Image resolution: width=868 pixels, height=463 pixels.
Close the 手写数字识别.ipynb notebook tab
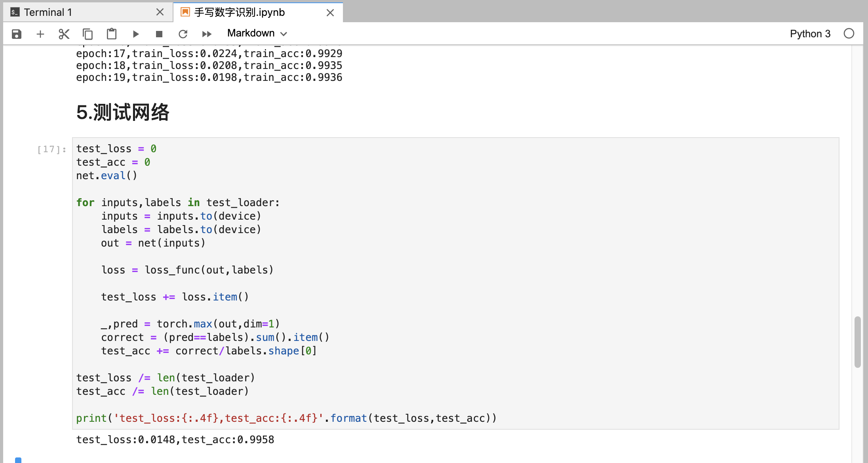click(330, 13)
